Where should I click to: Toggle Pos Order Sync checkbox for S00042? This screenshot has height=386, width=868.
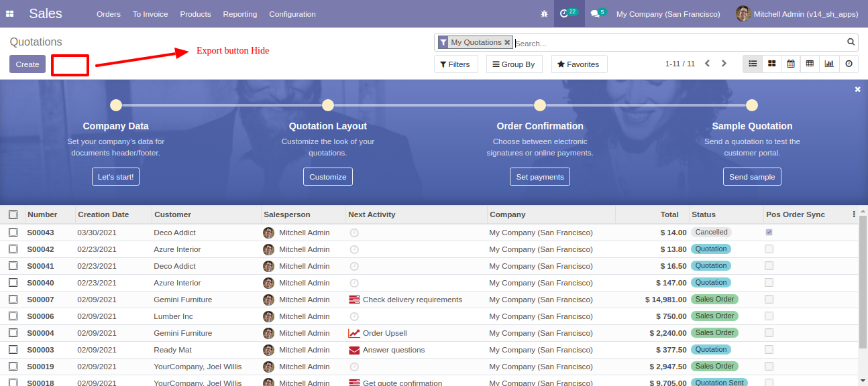point(769,249)
